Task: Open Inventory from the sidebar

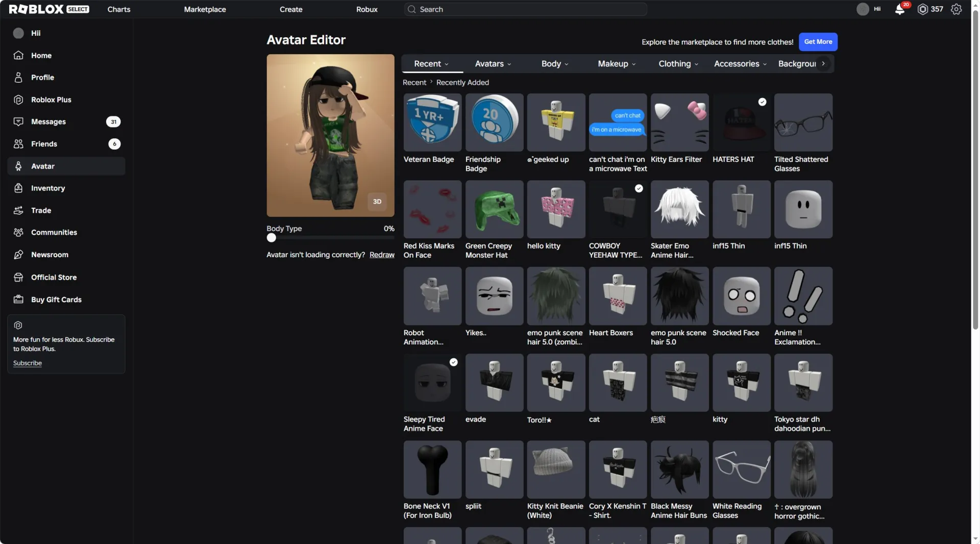Action: pos(66,188)
